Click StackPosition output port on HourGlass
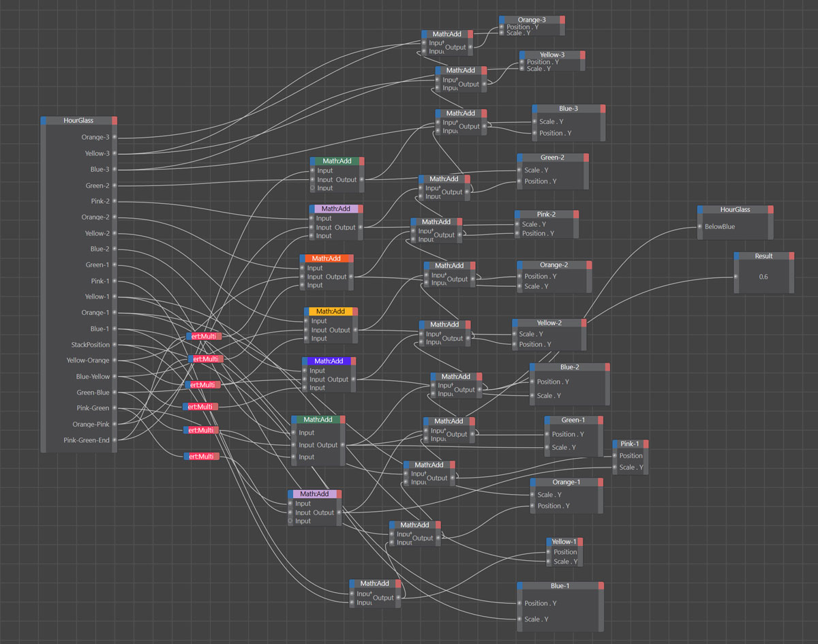The width and height of the screenshot is (818, 644). pos(115,345)
